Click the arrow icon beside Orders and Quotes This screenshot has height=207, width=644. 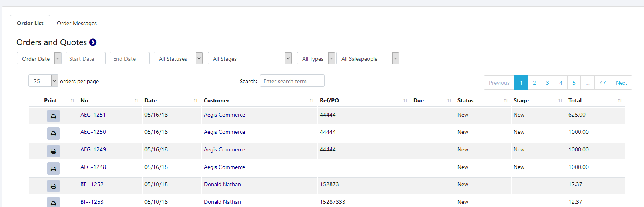pos(93,42)
